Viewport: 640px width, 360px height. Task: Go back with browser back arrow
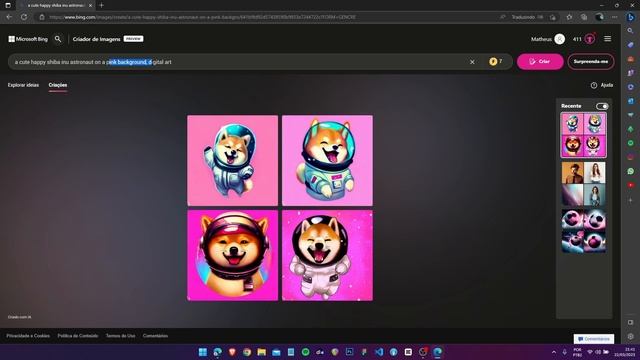point(9,17)
